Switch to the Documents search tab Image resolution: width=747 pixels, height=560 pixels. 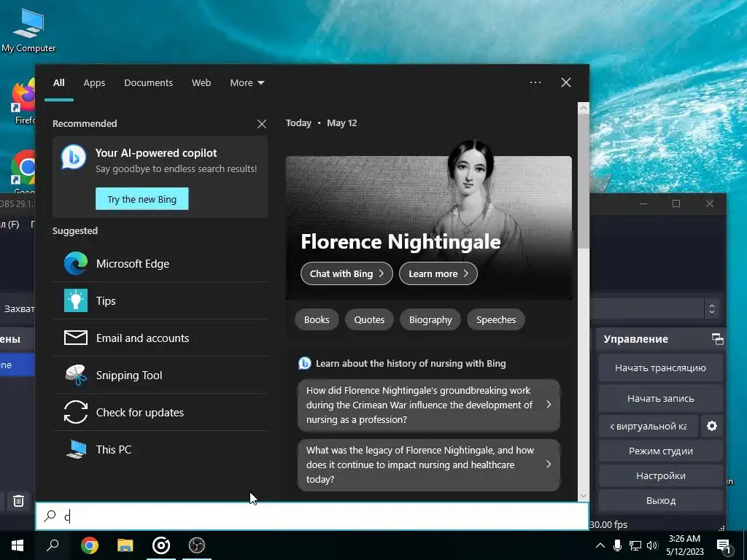coord(148,83)
